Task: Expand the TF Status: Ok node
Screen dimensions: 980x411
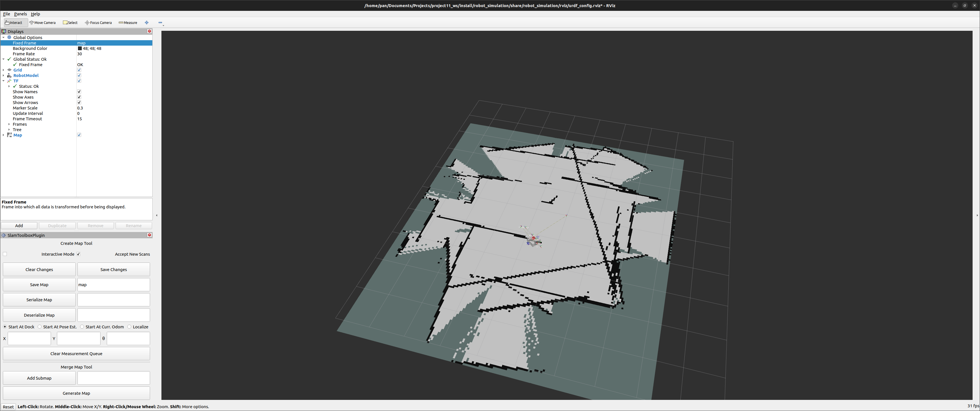Action: click(x=9, y=86)
